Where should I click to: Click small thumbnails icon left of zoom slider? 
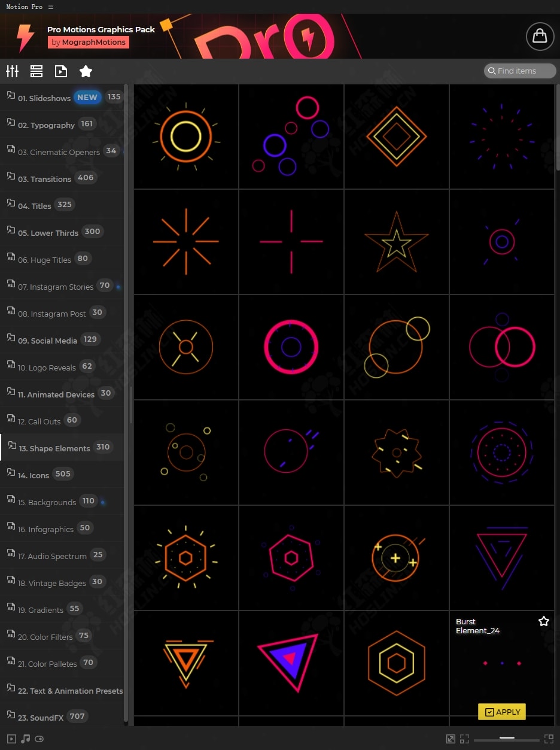tap(464, 739)
